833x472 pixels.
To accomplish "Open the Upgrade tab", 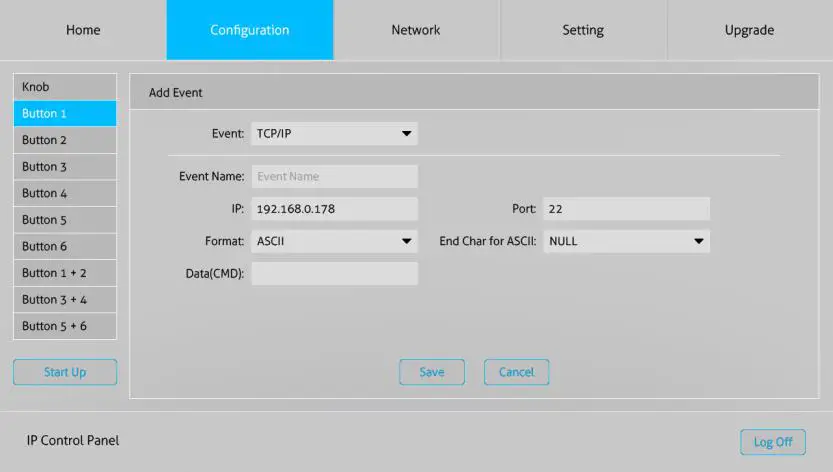I will 750,30.
